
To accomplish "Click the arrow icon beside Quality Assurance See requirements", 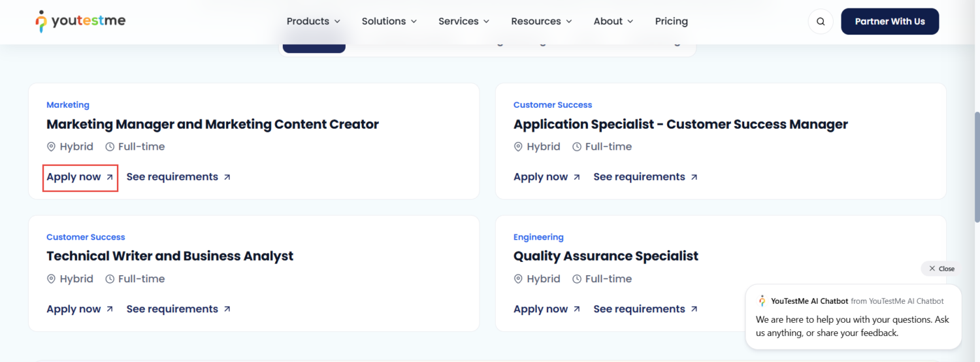I will tap(694, 309).
